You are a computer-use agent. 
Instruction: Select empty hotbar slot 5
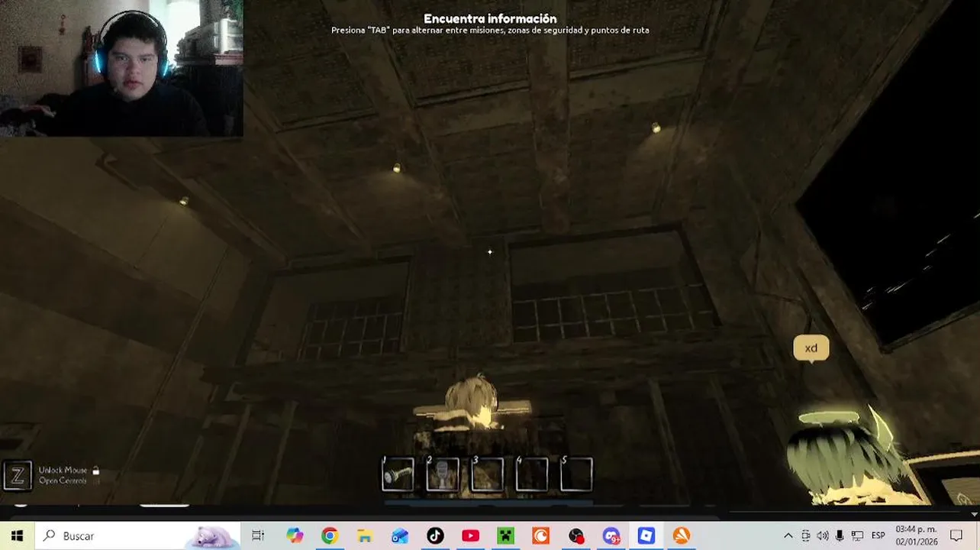[576, 474]
